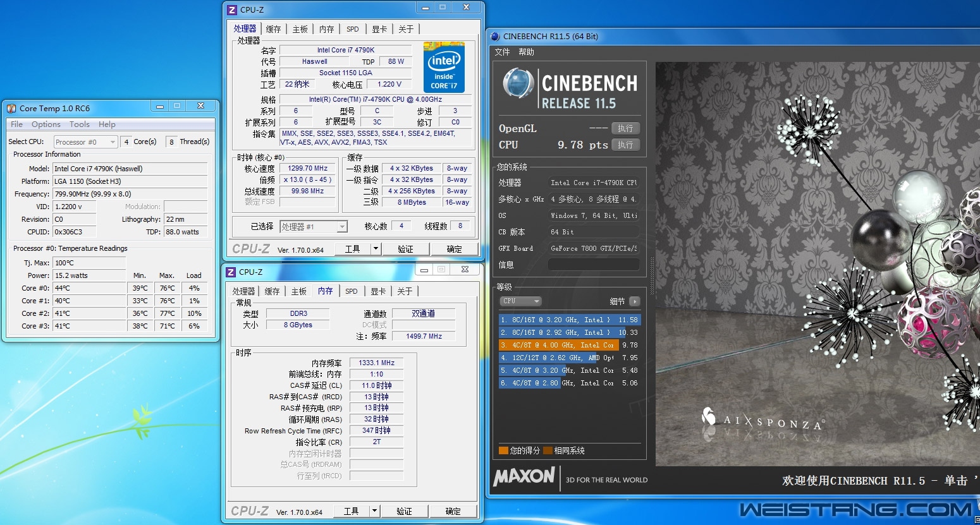Switch to 关于 tab in top CPU-Z

(406, 29)
